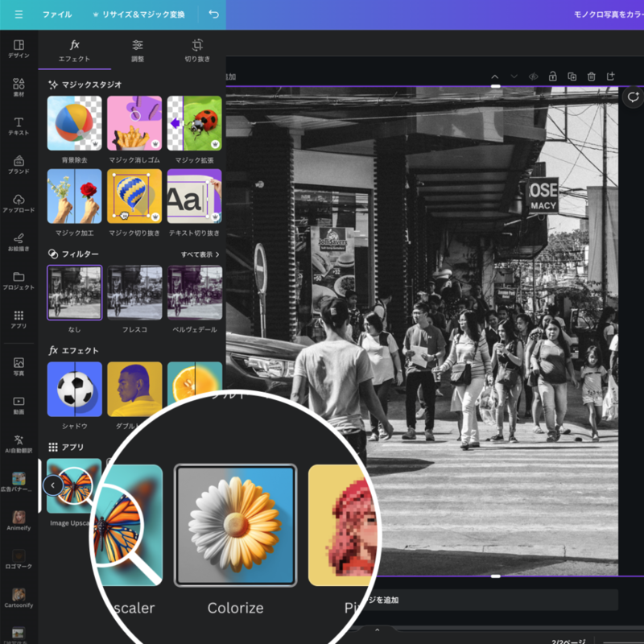Open ブランド in the sidebar
This screenshot has width=644, height=644.
point(19,165)
